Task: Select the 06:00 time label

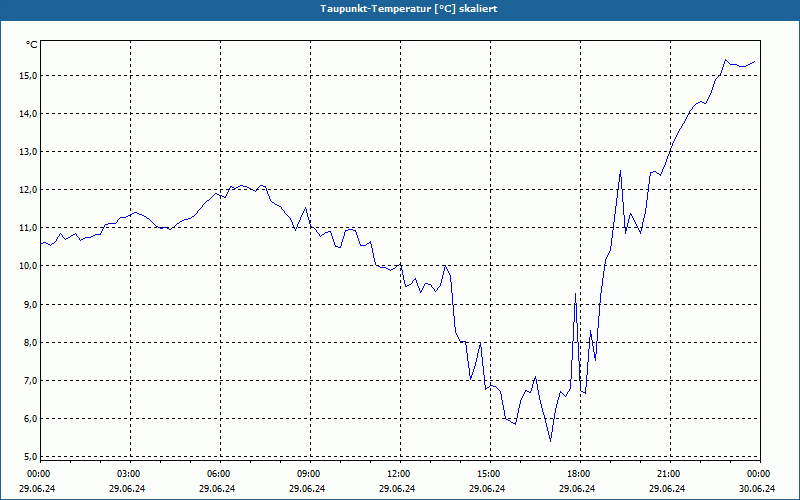Action: 220,474
